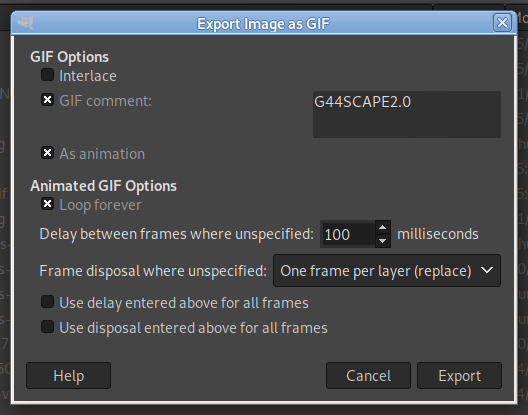Screen dimensions: 528x415
Task: Decrease frame delay with the down arrow
Action: (x=383, y=241)
